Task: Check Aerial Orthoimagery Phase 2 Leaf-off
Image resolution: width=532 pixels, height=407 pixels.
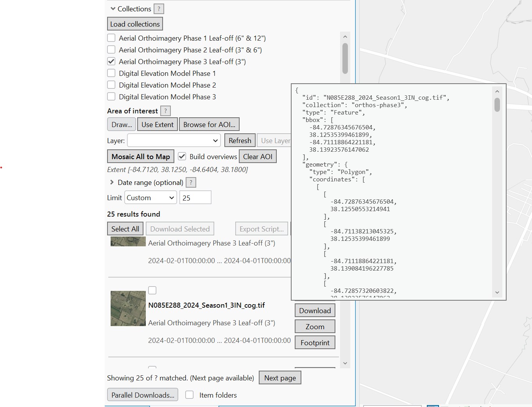Action: [111, 50]
